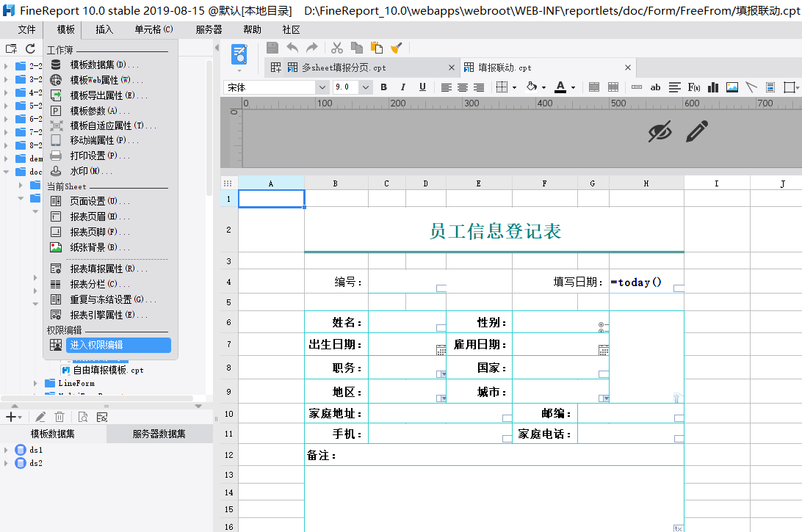Cut the selection with the scissors icon
The height and width of the screenshot is (532, 802).
click(x=336, y=48)
